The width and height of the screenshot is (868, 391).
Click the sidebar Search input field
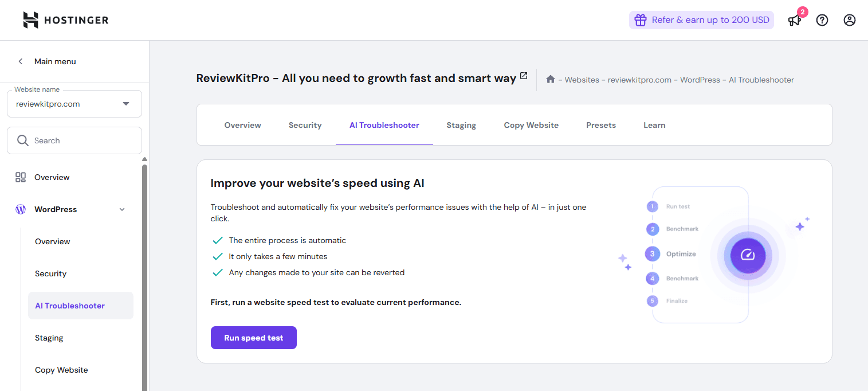point(74,140)
